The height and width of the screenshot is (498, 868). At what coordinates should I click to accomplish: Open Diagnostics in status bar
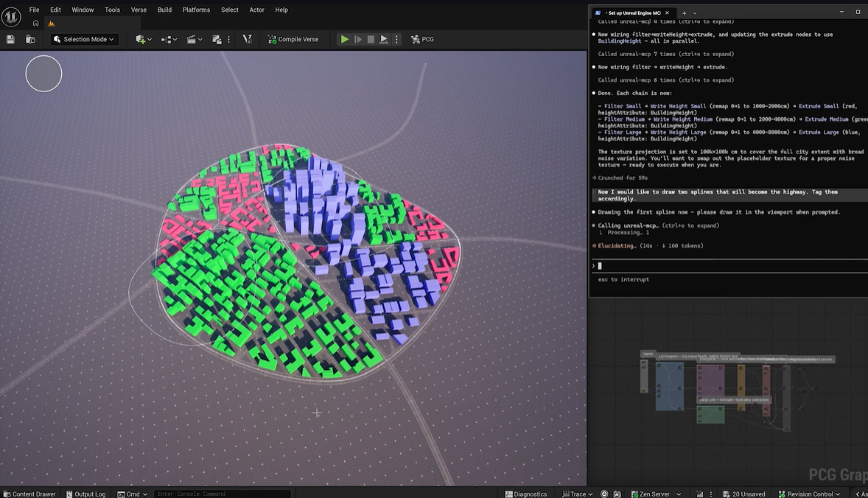(x=526, y=494)
